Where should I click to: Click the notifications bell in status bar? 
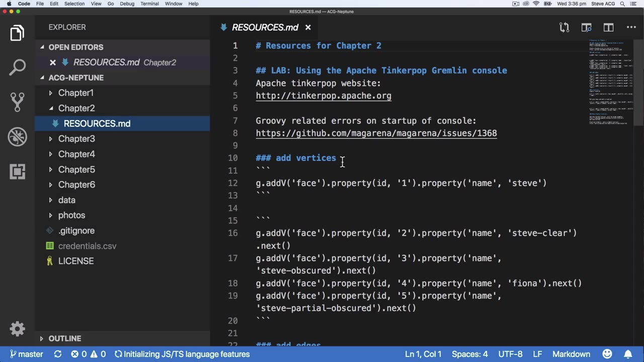pos(628,354)
